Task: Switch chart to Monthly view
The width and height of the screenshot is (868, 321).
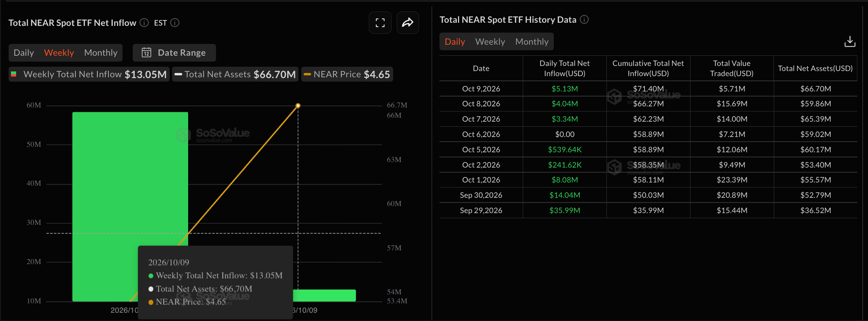Action: coord(101,53)
